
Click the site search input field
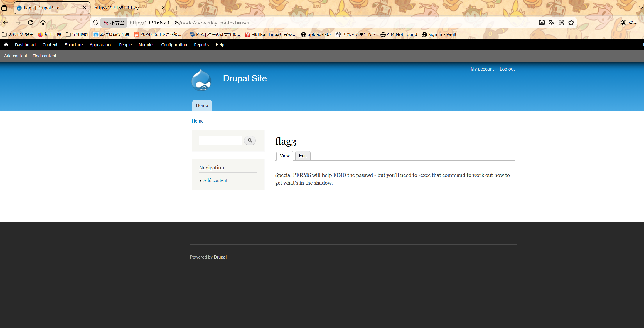[220, 141]
